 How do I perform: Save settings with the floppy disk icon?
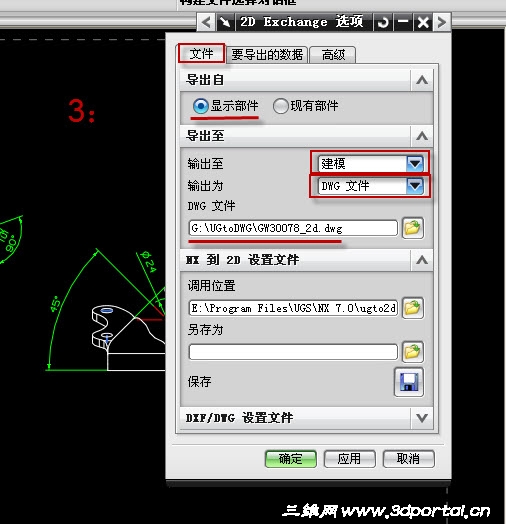pyautogui.click(x=409, y=382)
